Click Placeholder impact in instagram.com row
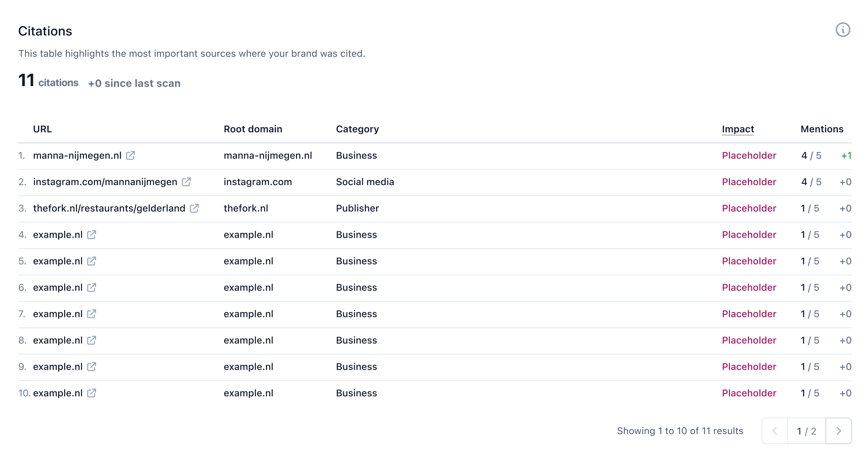The height and width of the screenshot is (460, 868). pyautogui.click(x=749, y=182)
